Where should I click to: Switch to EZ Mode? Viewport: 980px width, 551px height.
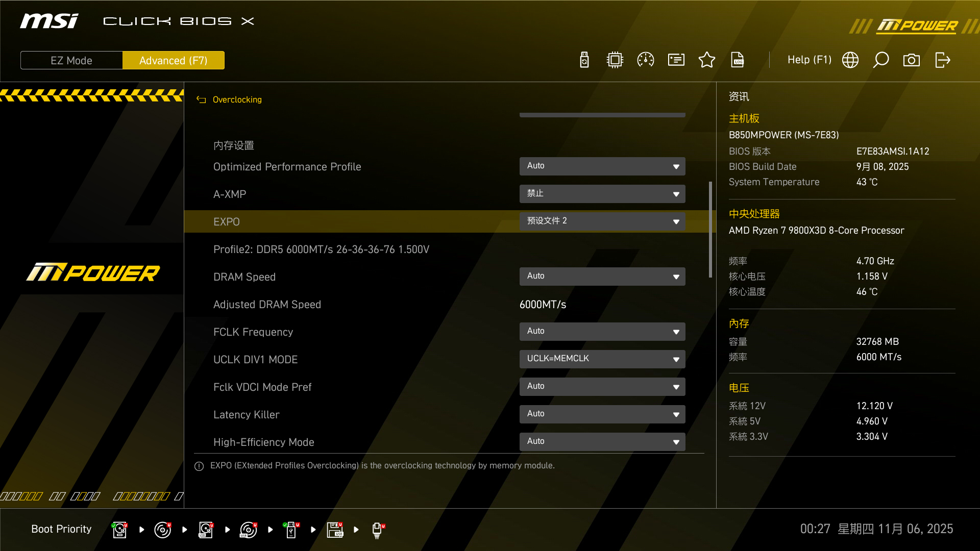[x=71, y=60]
